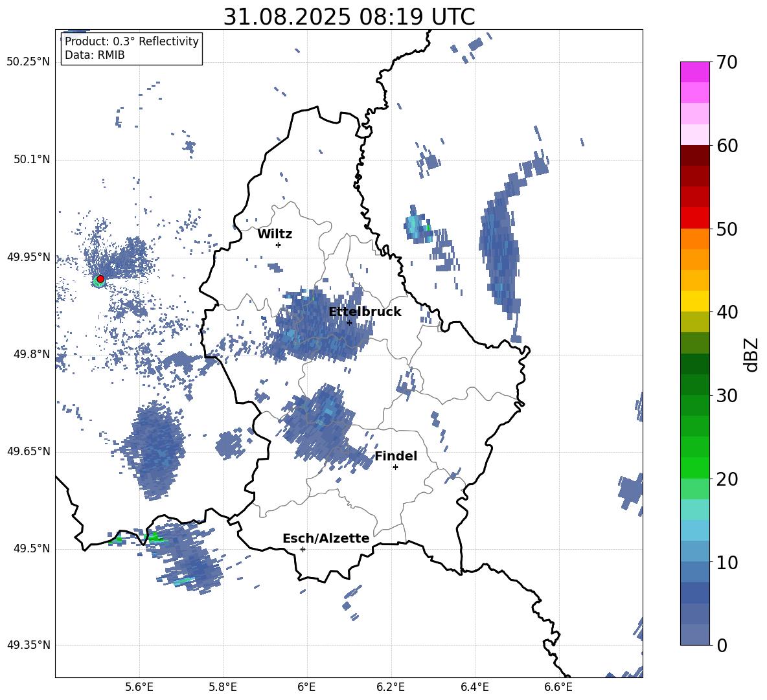Click the 40 value on colorbar
Viewport: 767px width, 700px height.
pyautogui.click(x=726, y=312)
